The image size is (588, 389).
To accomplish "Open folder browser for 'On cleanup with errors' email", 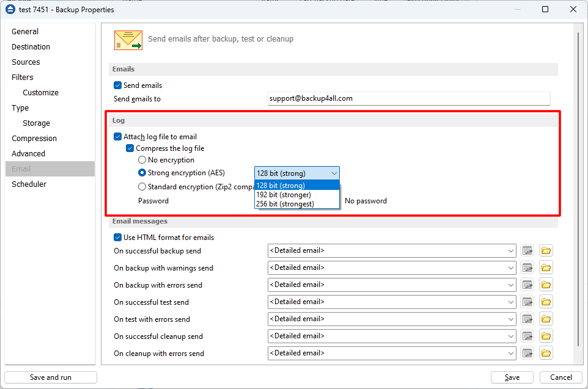I will [545, 353].
